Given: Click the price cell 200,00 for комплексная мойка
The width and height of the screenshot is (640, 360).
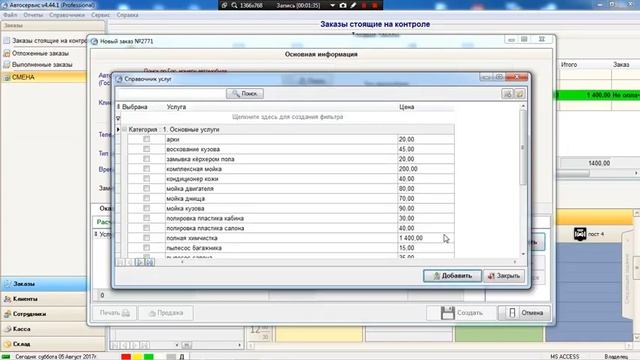Looking at the screenshot, I should click(425, 169).
